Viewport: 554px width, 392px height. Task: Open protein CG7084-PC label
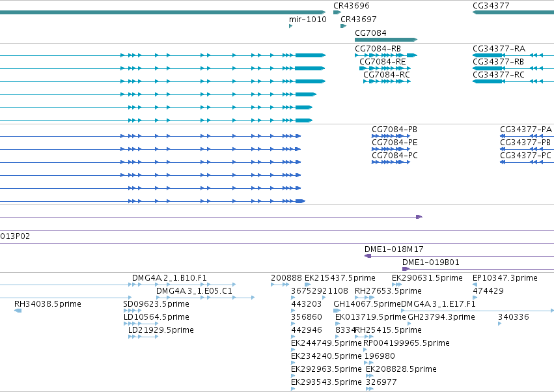tap(395, 156)
